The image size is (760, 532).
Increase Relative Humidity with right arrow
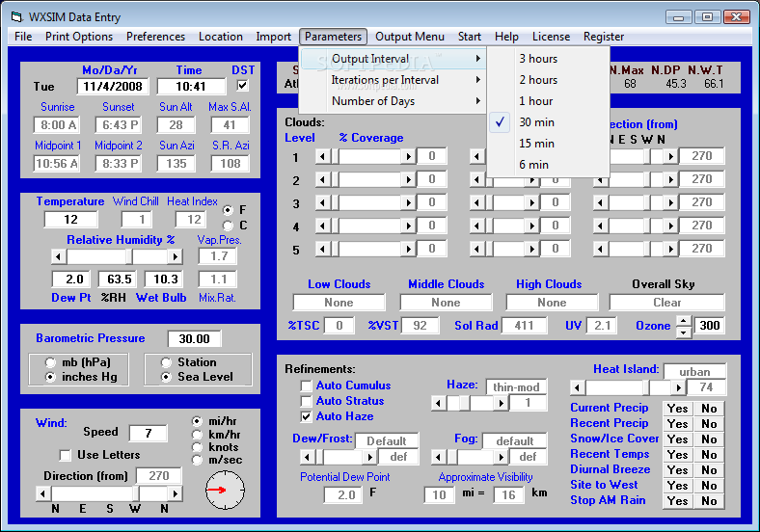175,256
